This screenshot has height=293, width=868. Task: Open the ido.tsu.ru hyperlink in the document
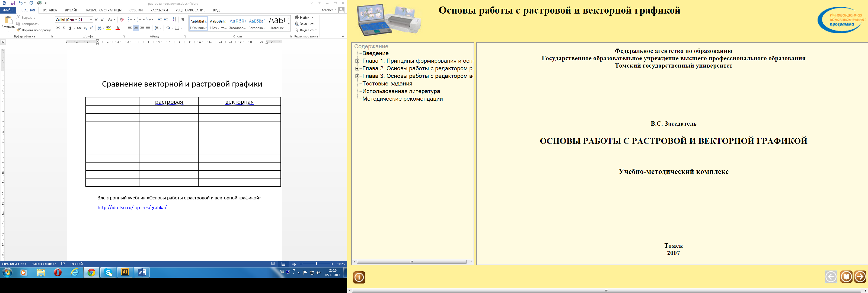pos(132,208)
